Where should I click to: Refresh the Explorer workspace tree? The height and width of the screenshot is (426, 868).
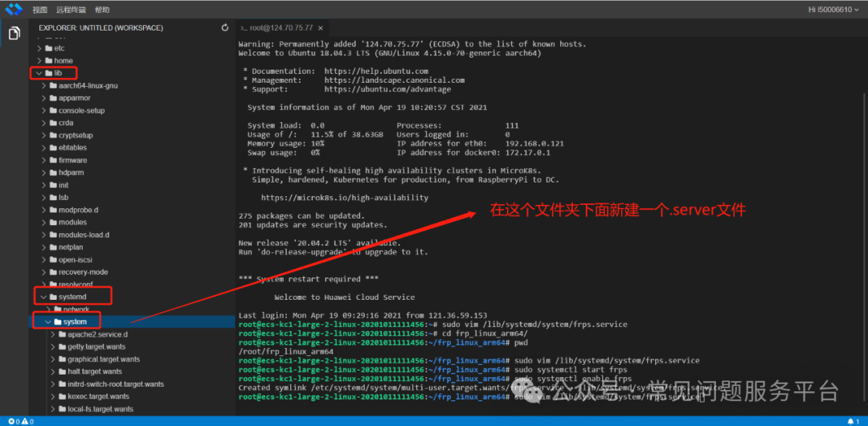[225, 27]
